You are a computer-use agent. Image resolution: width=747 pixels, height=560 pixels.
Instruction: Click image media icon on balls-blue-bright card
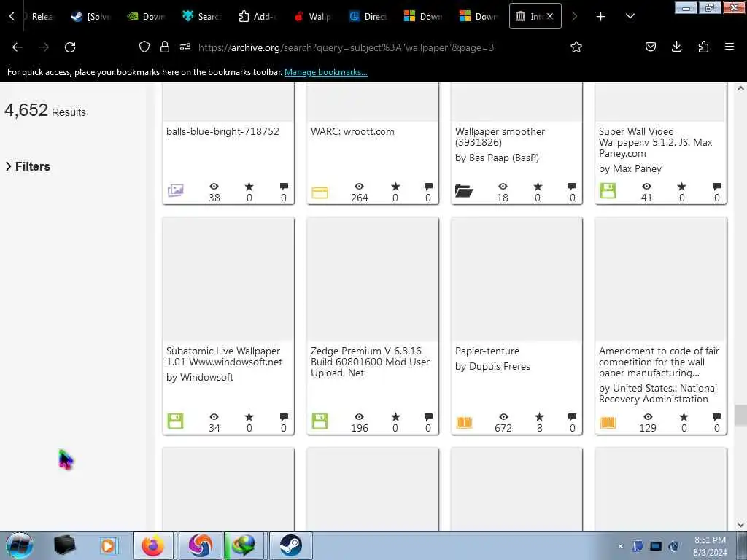tap(175, 190)
